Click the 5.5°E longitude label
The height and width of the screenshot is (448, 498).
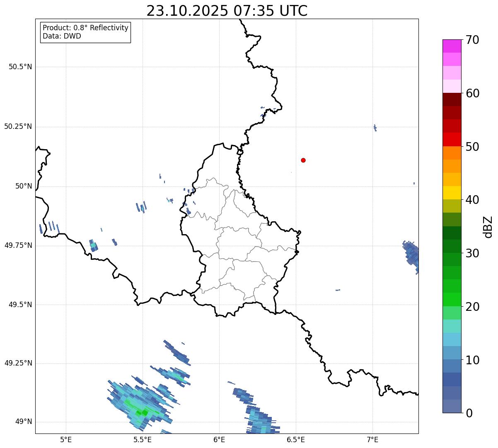tap(143, 440)
